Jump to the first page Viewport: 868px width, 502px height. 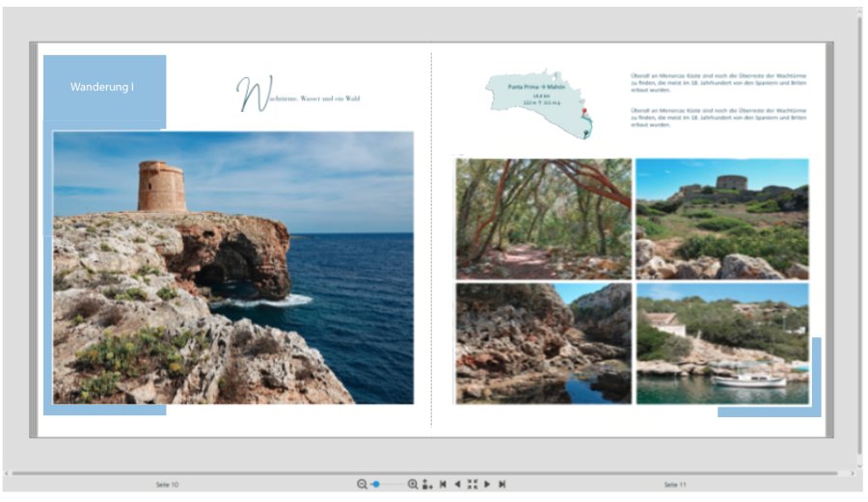tap(443, 485)
